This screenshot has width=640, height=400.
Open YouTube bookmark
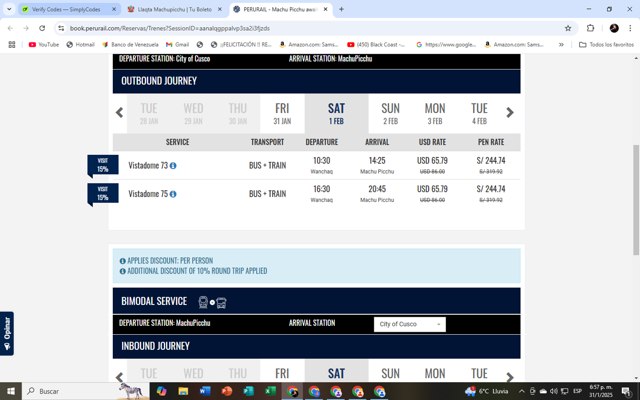point(44,44)
